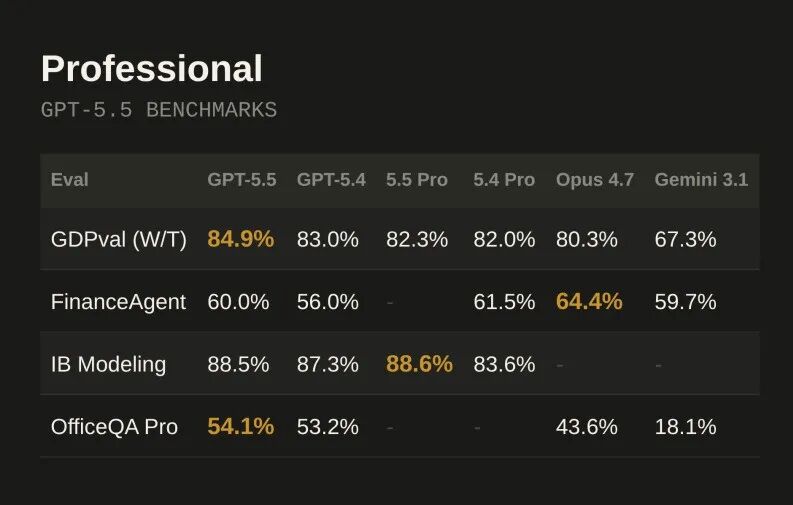Click the 5.4 Pro column header

(x=504, y=180)
